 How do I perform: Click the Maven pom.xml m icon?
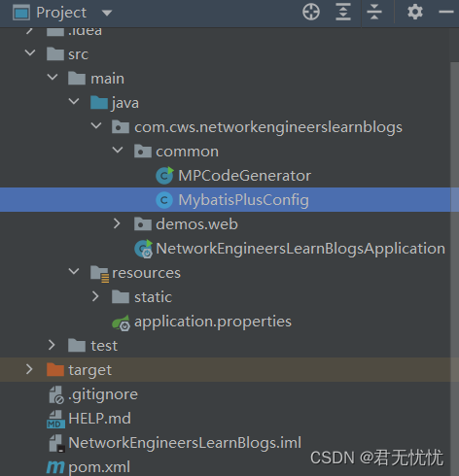click(x=55, y=467)
